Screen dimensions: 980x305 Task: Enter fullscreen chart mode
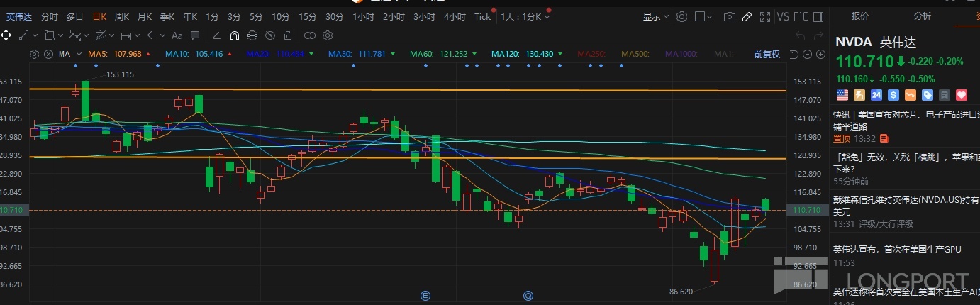coord(765,16)
